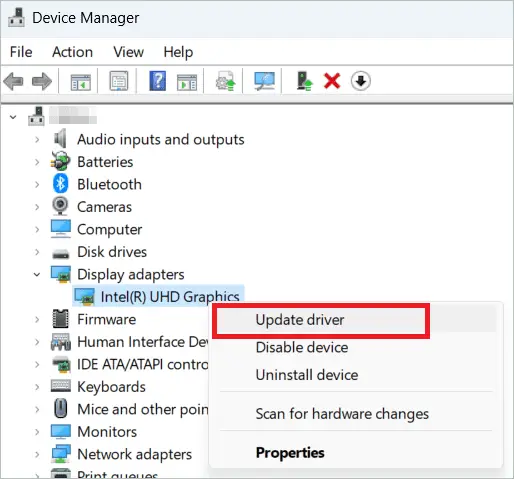
Task: Select the Cameras label
Action: coord(104,207)
